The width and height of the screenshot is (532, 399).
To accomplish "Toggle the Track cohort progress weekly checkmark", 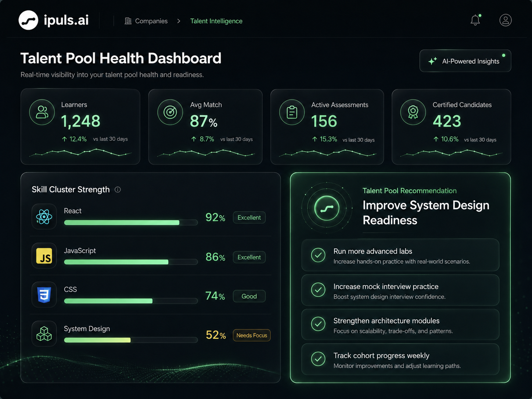I will click(x=318, y=359).
